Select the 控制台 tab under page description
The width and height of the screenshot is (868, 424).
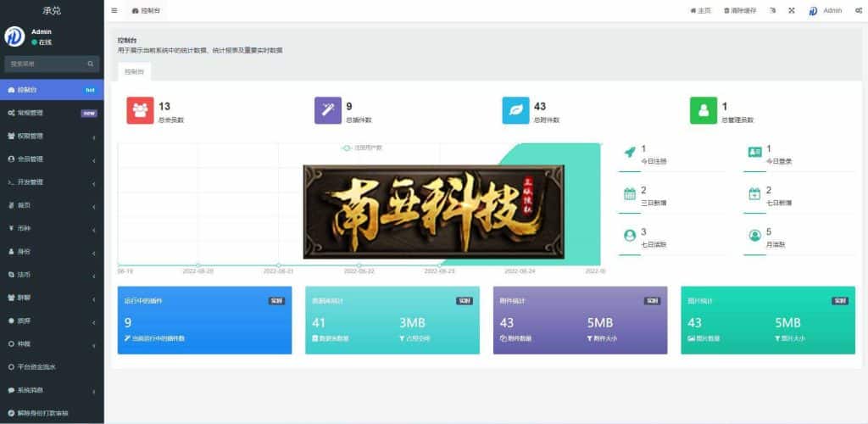pyautogui.click(x=134, y=72)
